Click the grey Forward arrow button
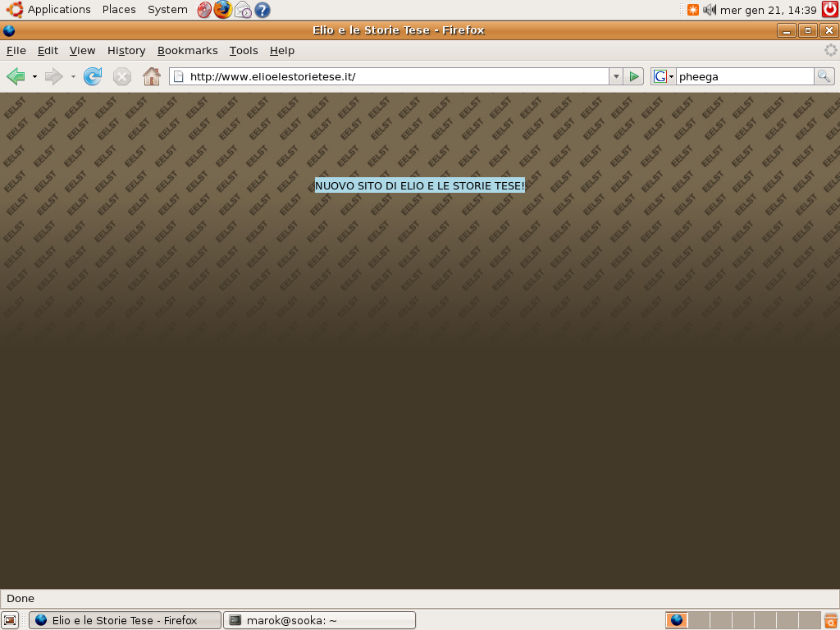Screen dimensions: 840x630 tap(53, 76)
